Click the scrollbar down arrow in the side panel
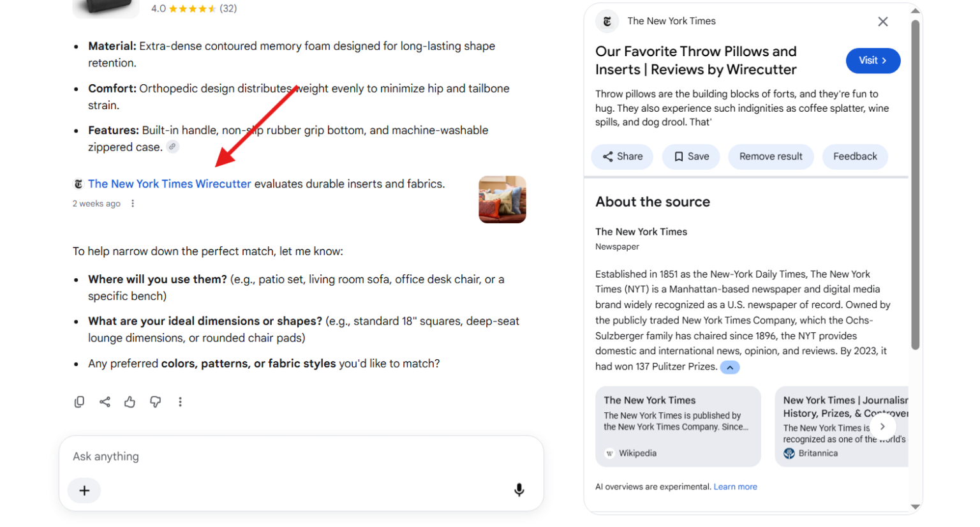The image size is (980, 527). click(x=916, y=507)
